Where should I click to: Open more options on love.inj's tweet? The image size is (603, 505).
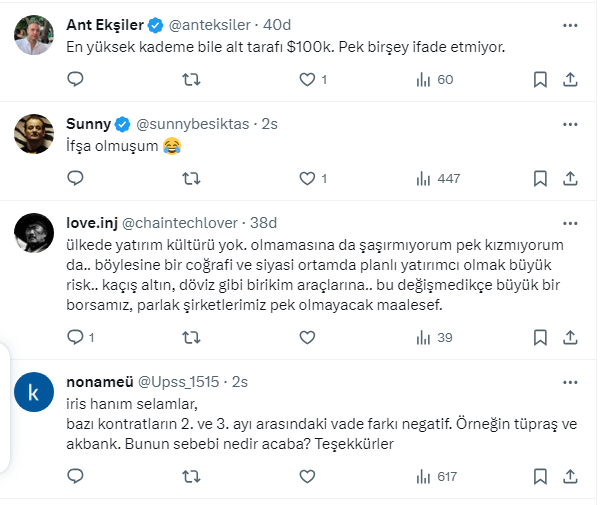[x=570, y=223]
